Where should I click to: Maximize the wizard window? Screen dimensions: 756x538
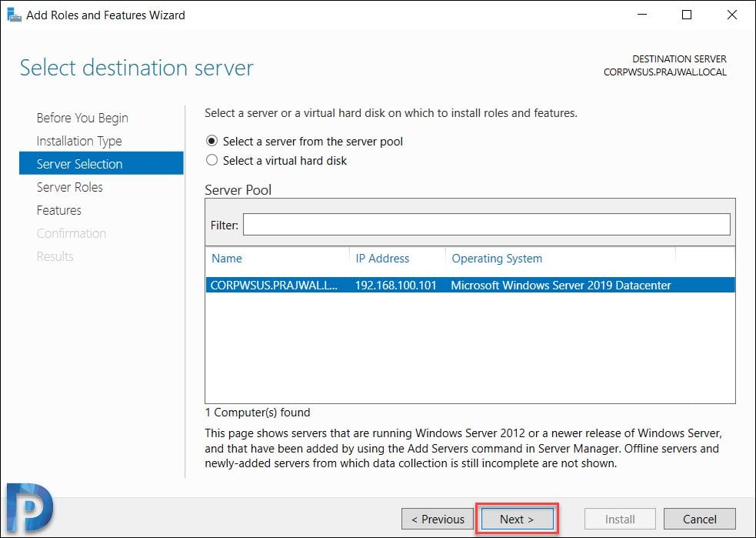(687, 15)
